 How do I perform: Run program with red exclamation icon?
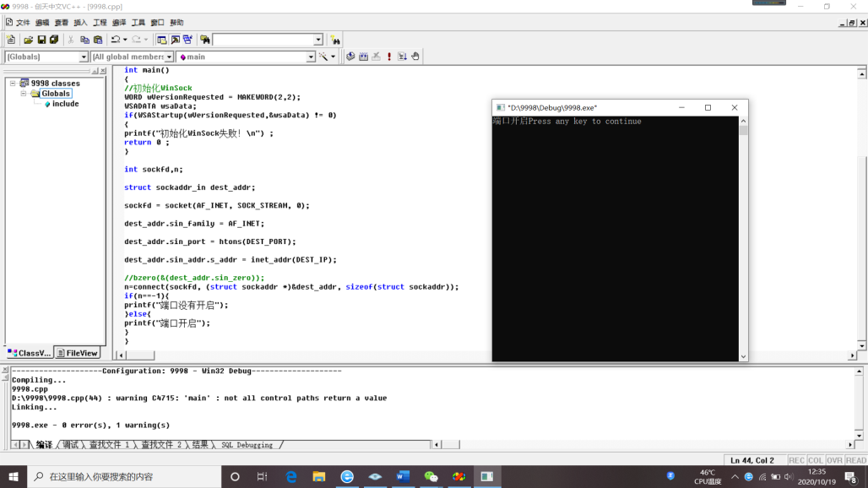click(389, 57)
